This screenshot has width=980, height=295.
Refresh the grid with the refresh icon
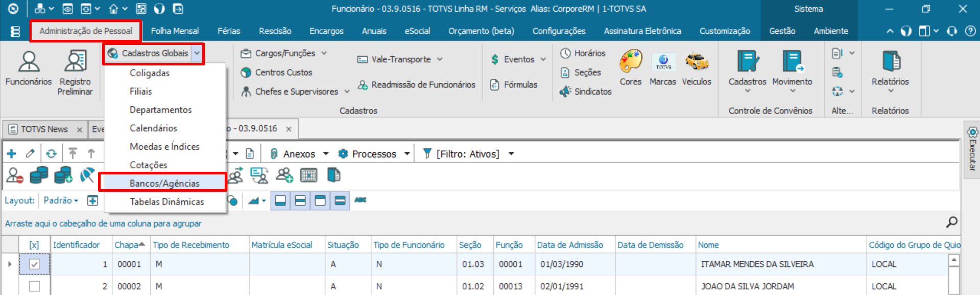(51, 153)
